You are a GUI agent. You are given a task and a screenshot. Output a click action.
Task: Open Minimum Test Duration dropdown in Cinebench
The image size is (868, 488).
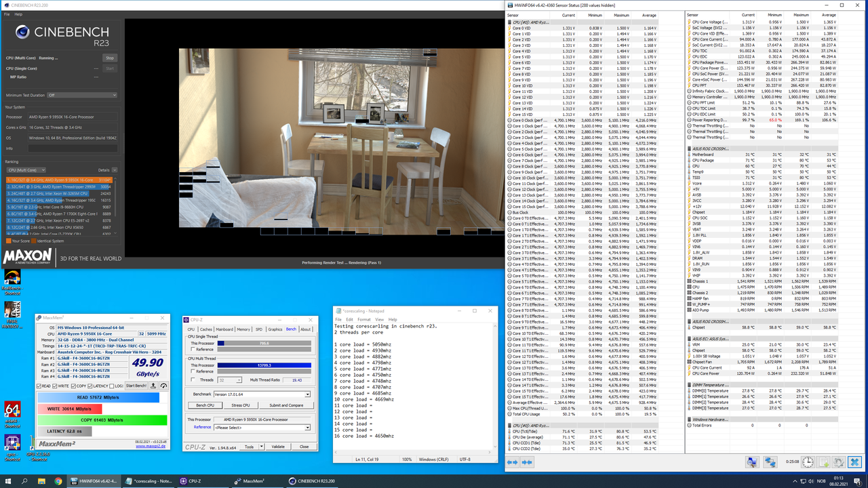[x=82, y=95]
